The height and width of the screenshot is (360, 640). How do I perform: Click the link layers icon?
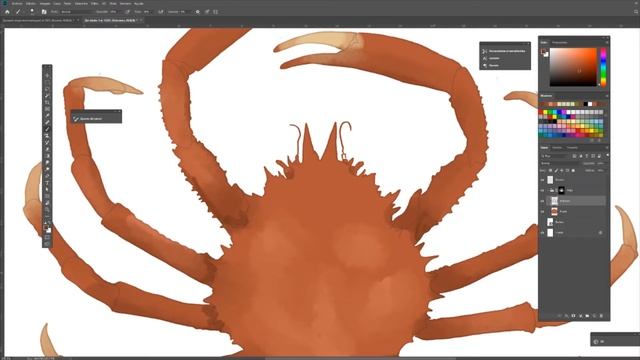(560, 316)
